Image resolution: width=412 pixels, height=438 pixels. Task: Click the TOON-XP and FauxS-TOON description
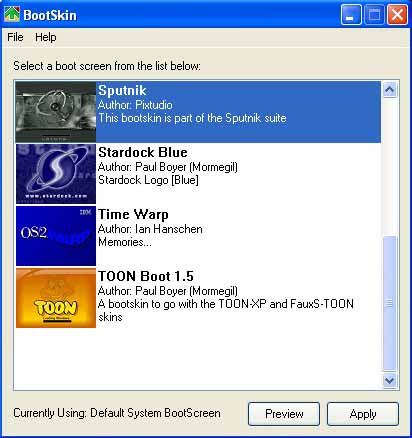tap(226, 310)
